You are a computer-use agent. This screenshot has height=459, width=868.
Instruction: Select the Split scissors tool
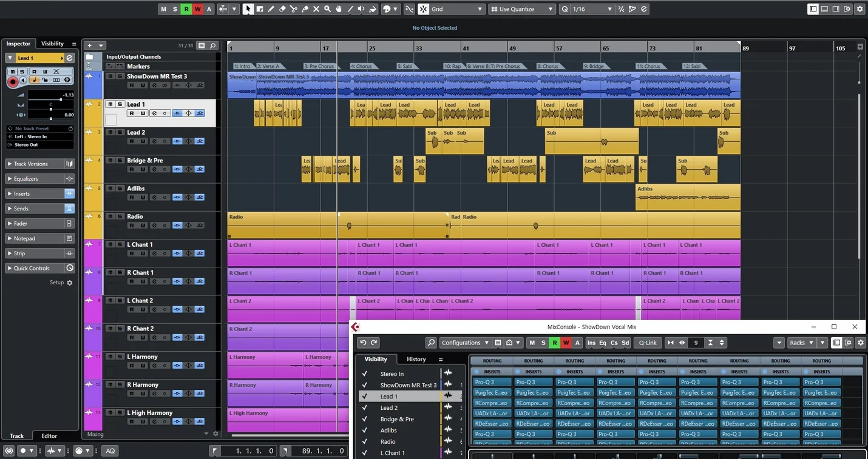tap(294, 9)
